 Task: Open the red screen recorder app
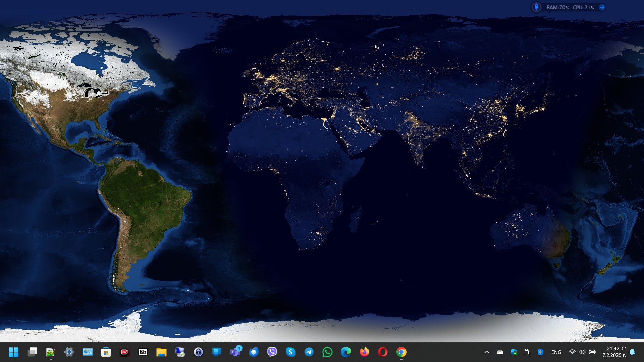tap(124, 352)
